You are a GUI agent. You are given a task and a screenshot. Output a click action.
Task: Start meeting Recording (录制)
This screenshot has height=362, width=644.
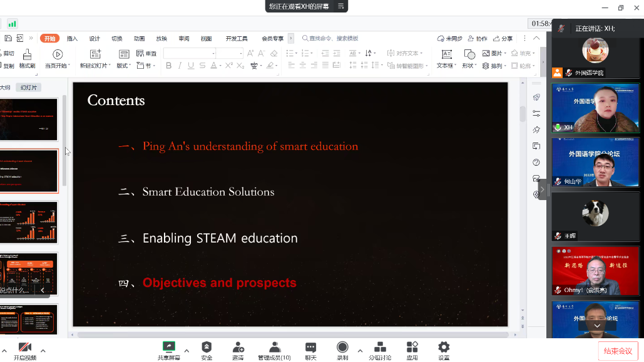(x=342, y=350)
